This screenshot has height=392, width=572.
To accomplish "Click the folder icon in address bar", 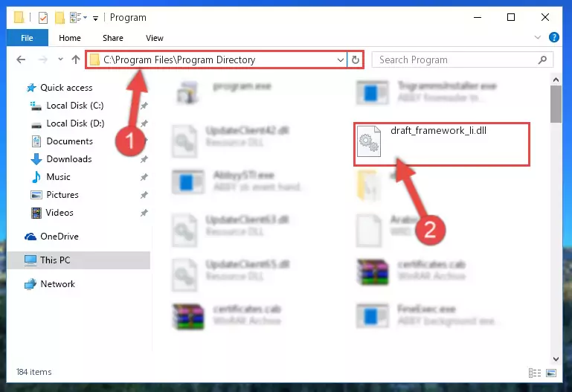I will (94, 60).
